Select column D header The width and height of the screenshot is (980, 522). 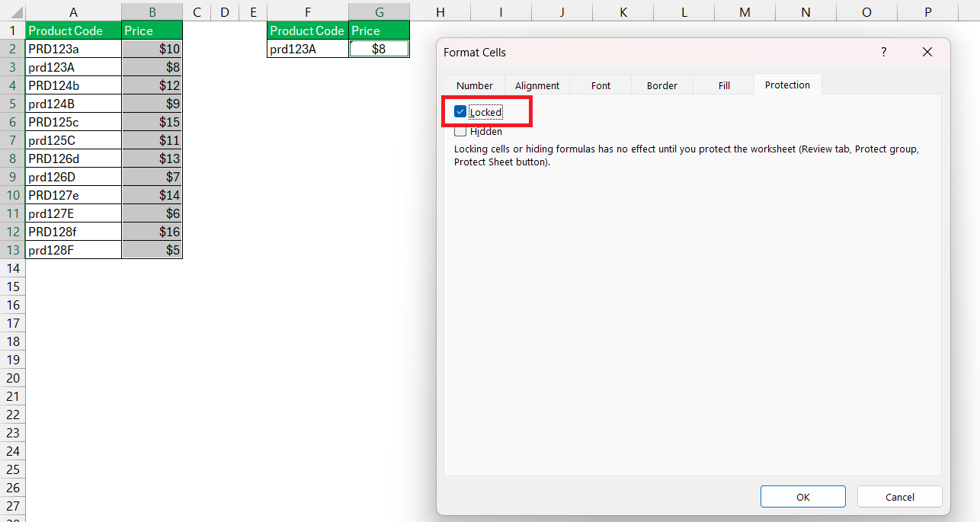[x=225, y=12]
